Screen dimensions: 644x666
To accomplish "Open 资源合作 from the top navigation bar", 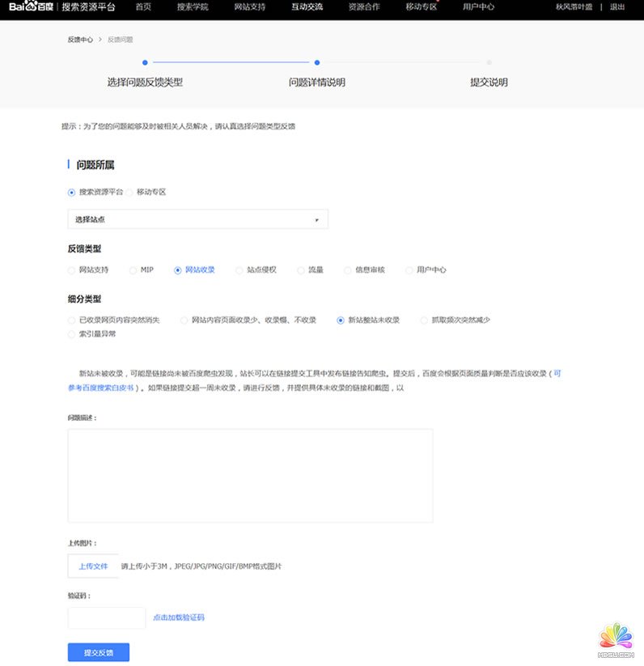I will pyautogui.click(x=364, y=6).
